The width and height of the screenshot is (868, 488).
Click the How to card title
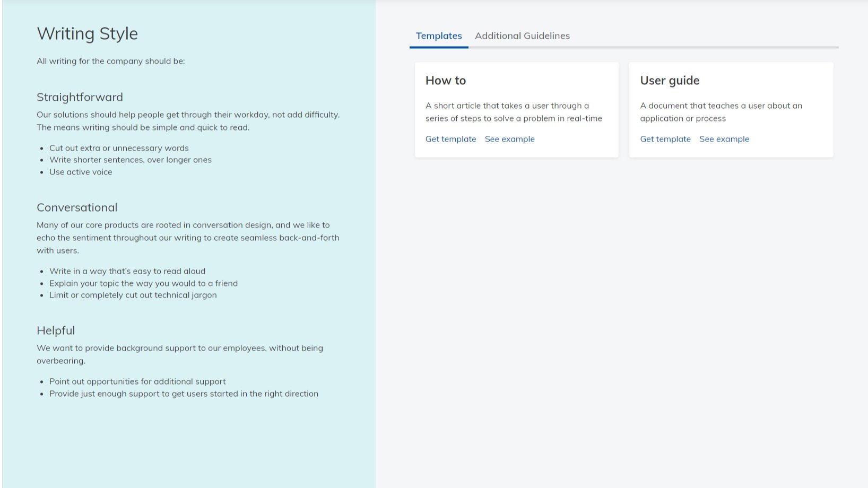tap(446, 81)
